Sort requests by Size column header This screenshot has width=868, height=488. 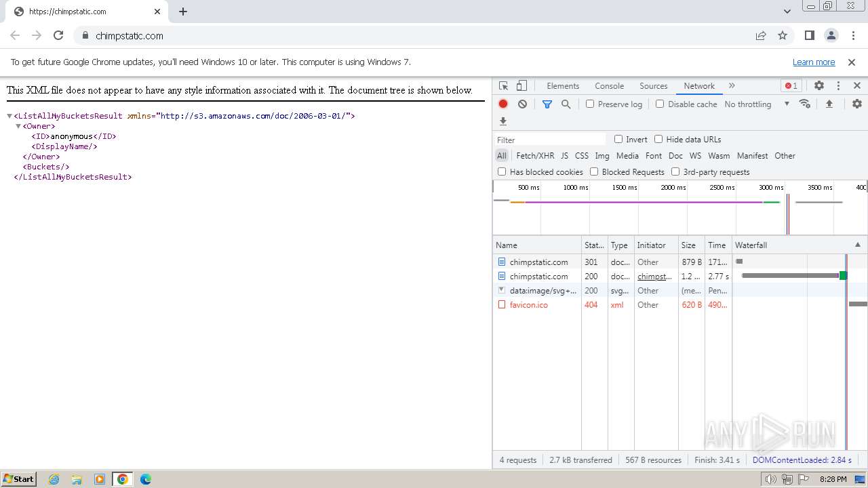tap(692, 245)
